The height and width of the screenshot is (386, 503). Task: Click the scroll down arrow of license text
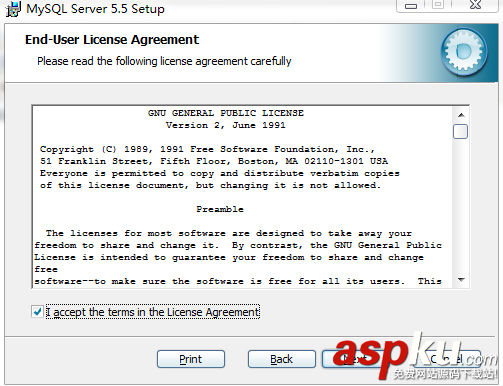(x=461, y=280)
